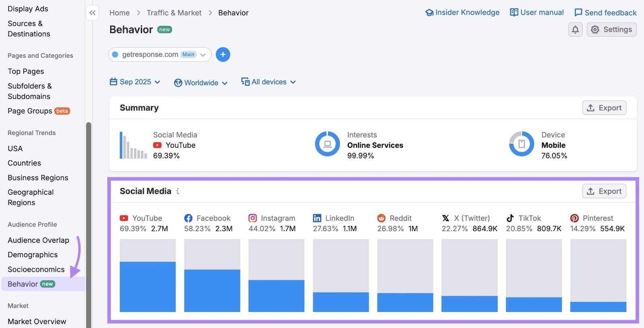Click the Social Media info icon
The width and height of the screenshot is (644, 328).
(x=178, y=191)
